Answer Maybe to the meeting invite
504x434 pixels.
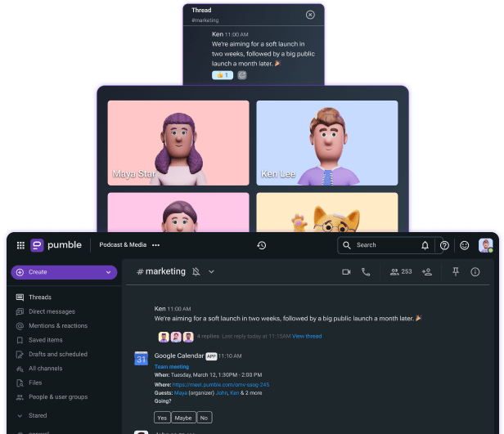pyautogui.click(x=183, y=418)
